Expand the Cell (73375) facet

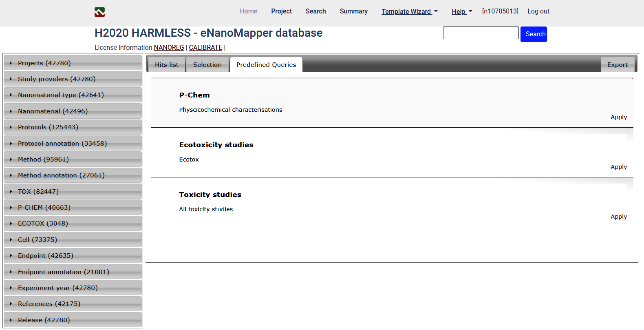point(73,240)
